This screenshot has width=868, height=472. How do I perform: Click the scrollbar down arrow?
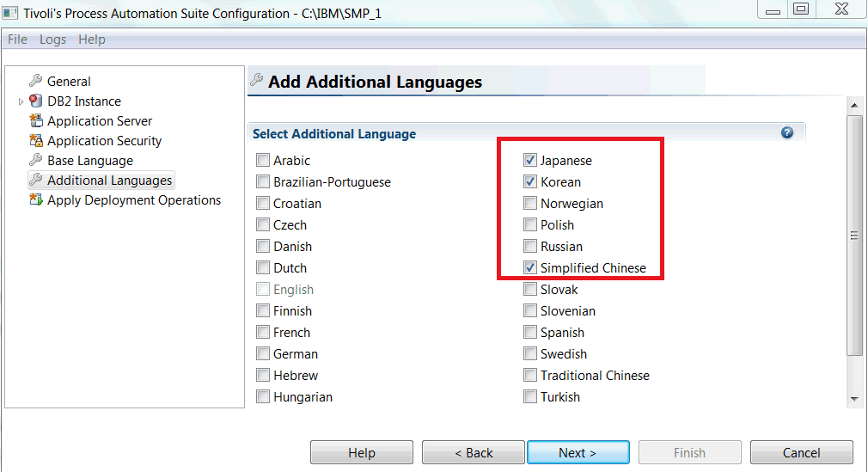[854, 399]
